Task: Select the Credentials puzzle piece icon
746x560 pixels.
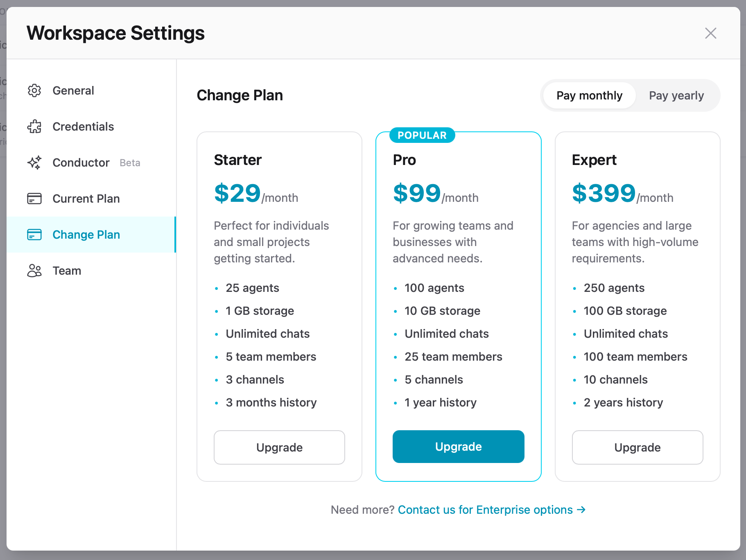Action: (x=34, y=126)
